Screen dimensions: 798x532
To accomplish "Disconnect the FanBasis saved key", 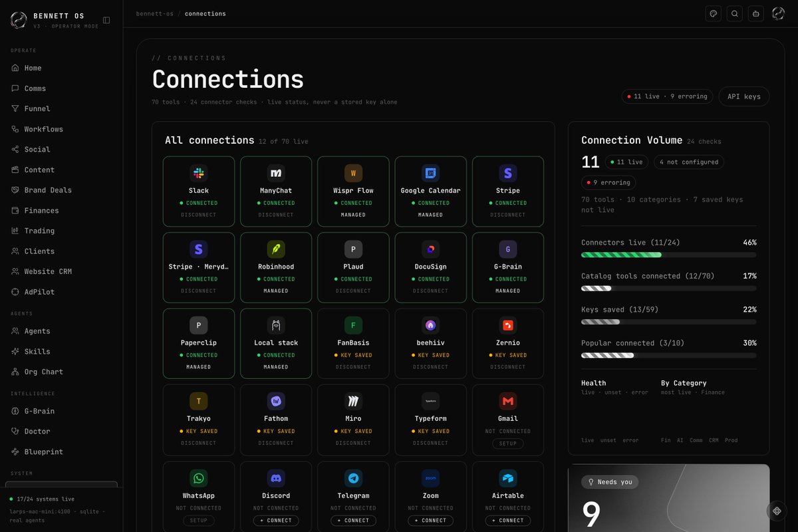I will point(353,367).
